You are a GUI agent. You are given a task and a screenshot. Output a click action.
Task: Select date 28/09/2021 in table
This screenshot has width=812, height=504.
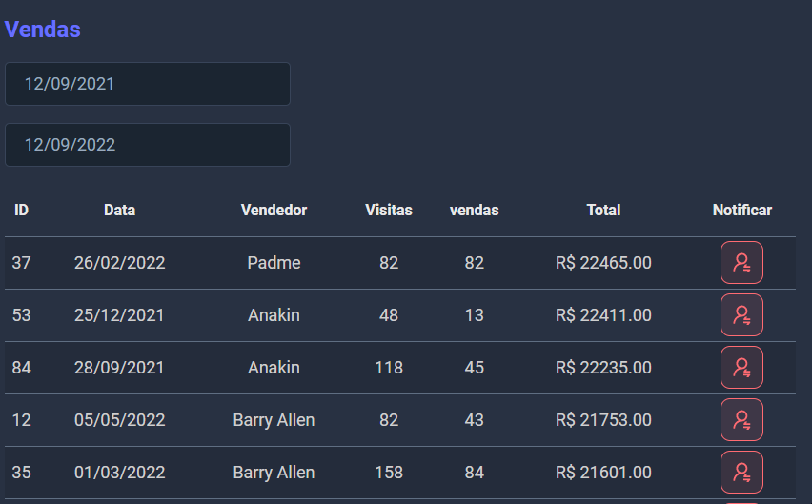pyautogui.click(x=119, y=368)
